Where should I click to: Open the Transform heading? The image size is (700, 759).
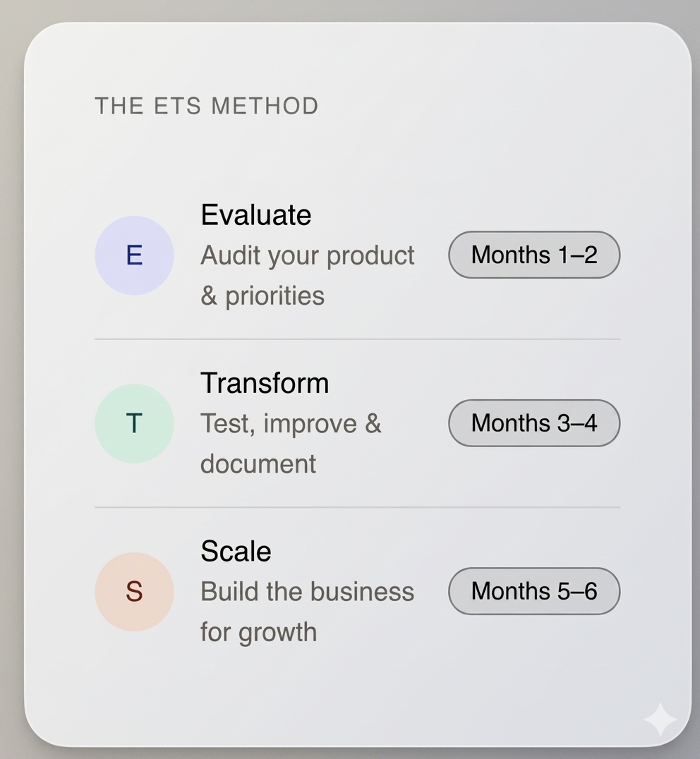click(x=265, y=383)
